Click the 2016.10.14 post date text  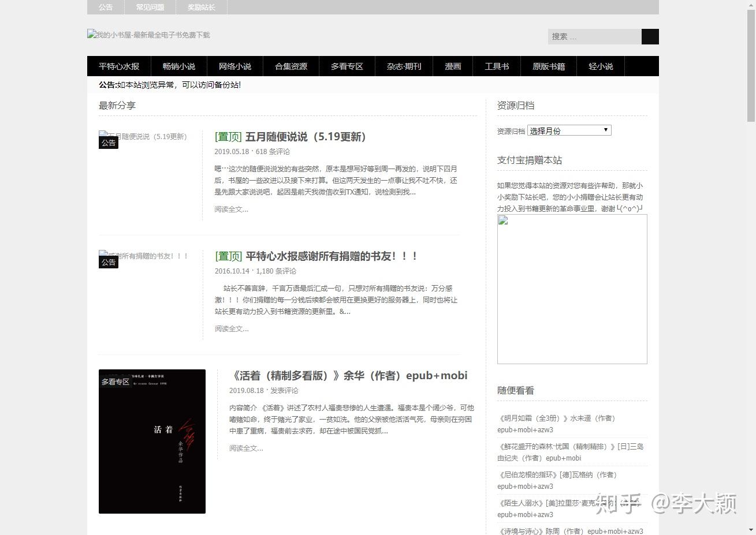232,271
